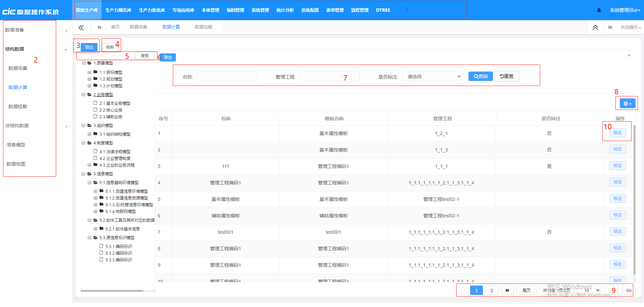Open the 是否标注 select dropdown

click(x=432, y=77)
